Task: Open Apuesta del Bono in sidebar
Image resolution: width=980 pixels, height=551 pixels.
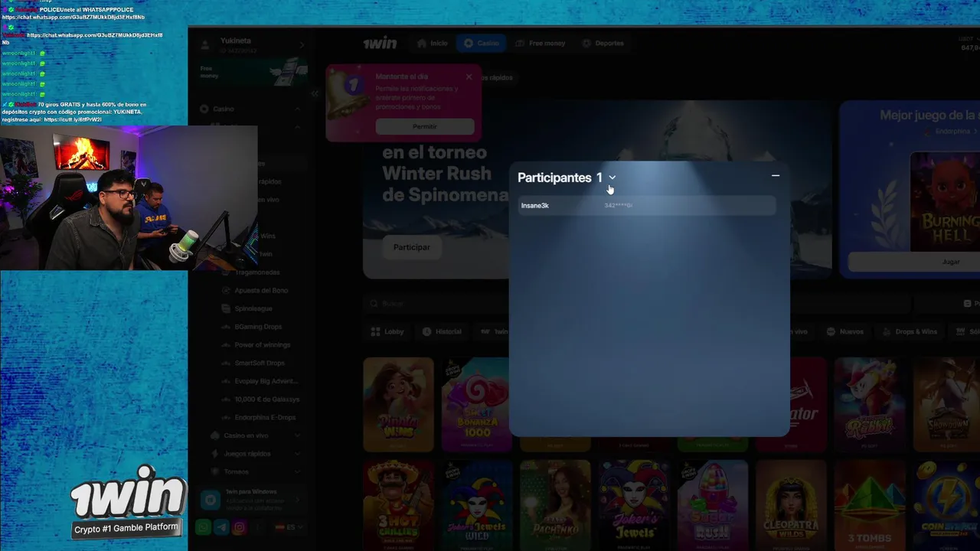Action: 262,291
